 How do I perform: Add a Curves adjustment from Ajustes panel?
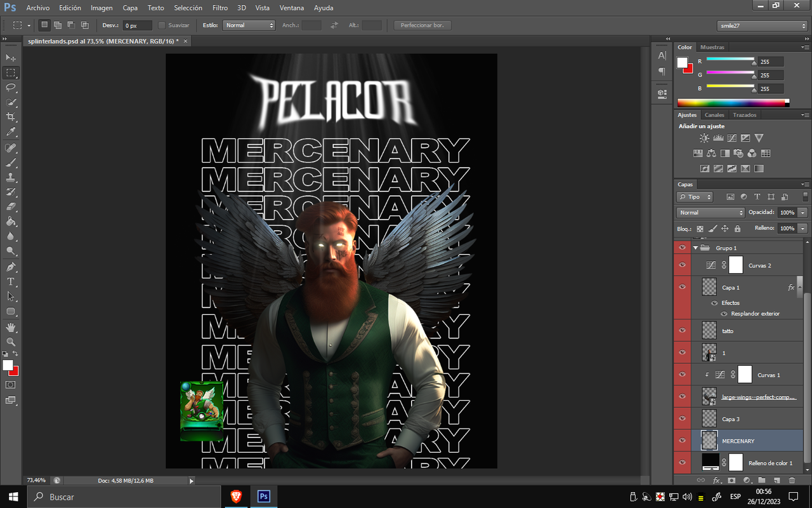click(731, 137)
